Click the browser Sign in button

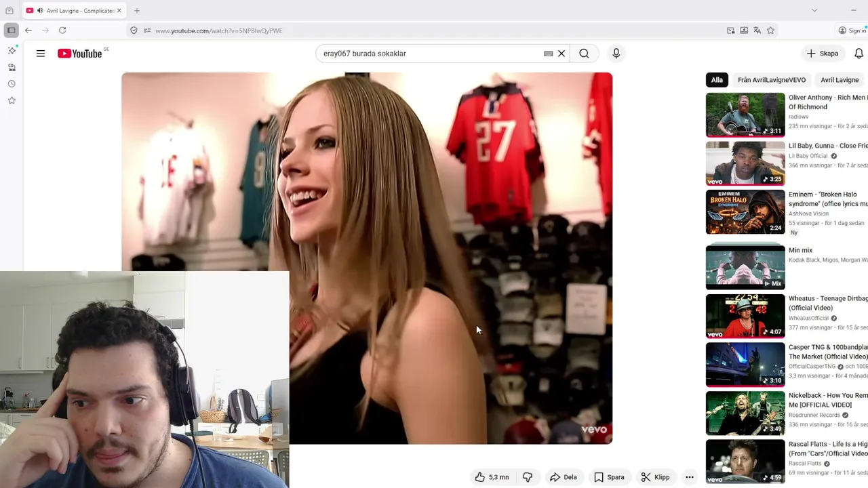coord(852,30)
